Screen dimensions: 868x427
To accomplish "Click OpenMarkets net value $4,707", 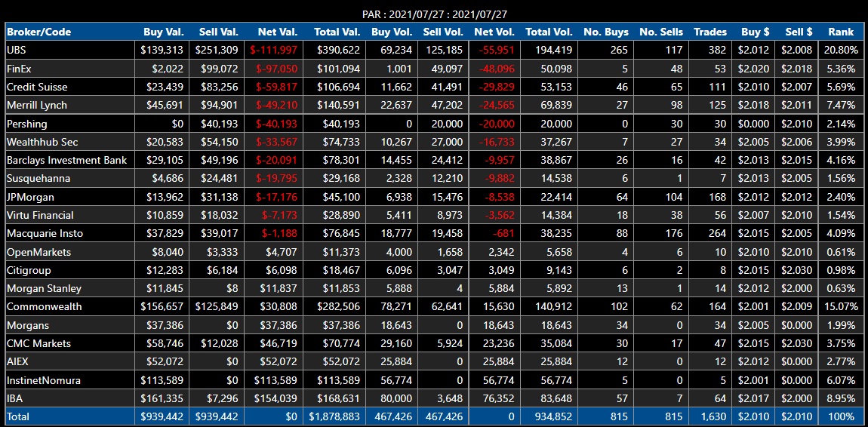I will (x=281, y=252).
